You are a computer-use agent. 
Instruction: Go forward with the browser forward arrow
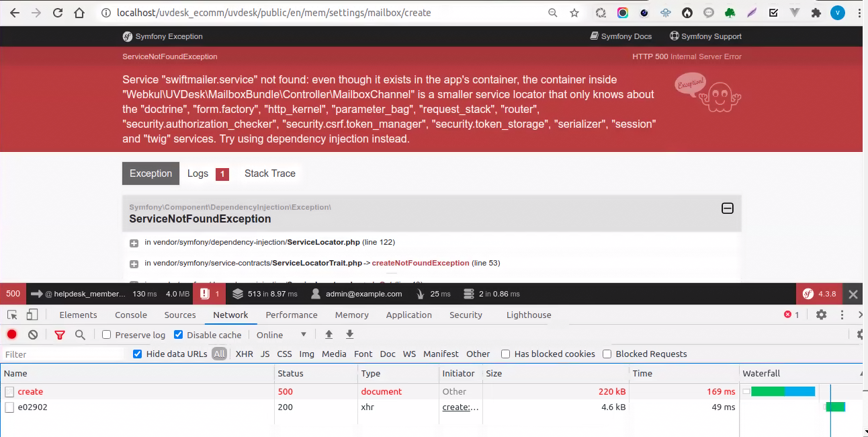click(36, 13)
